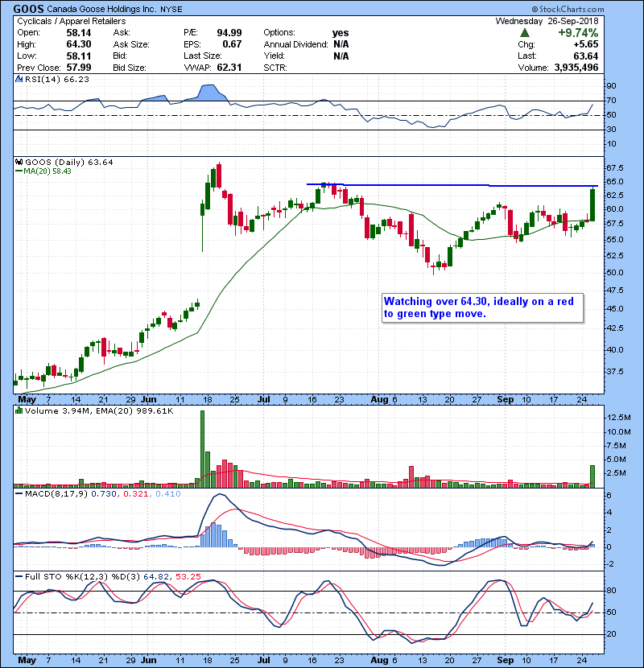Click the Yield N/A value
Screen dimensions: 644x668
(341, 56)
